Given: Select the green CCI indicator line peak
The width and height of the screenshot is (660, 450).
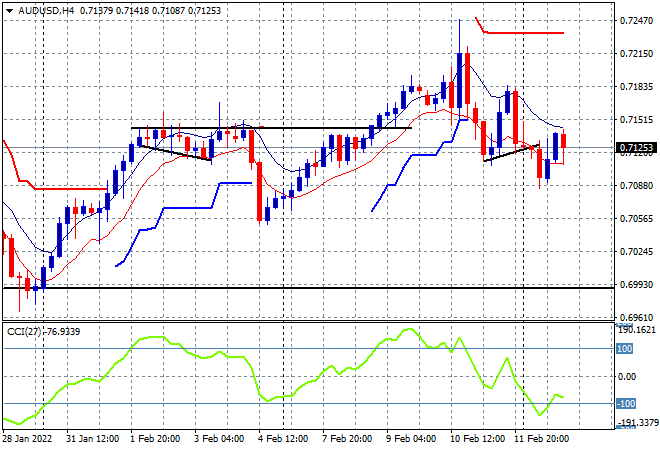Looking at the screenshot, I should (x=410, y=330).
